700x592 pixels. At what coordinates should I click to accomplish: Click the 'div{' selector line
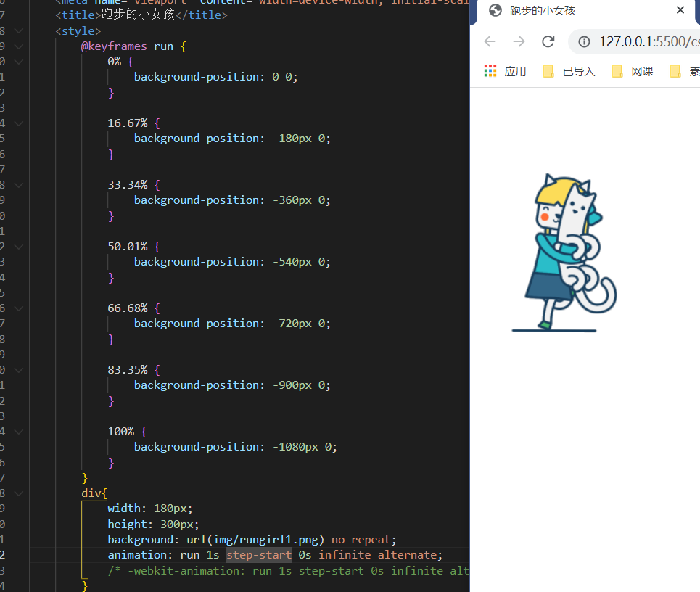94,493
